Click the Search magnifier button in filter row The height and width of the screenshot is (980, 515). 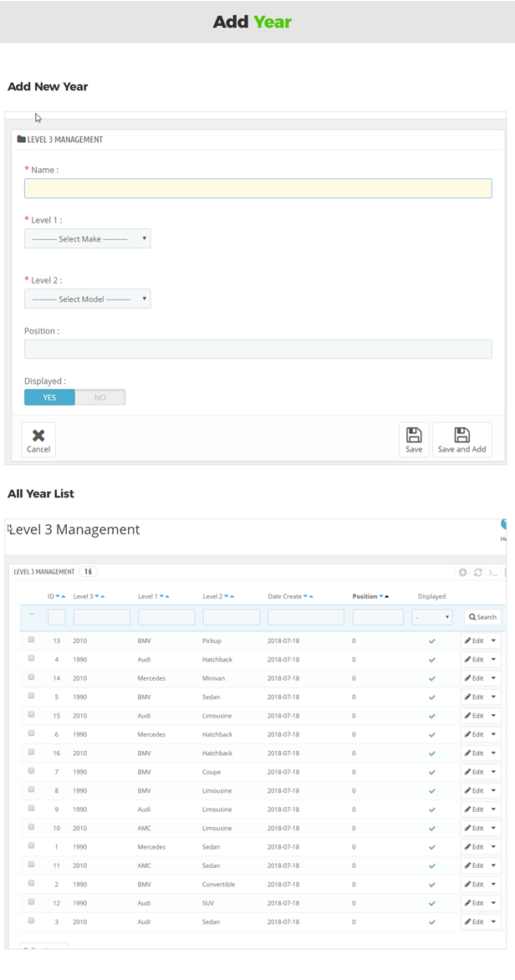click(482, 617)
